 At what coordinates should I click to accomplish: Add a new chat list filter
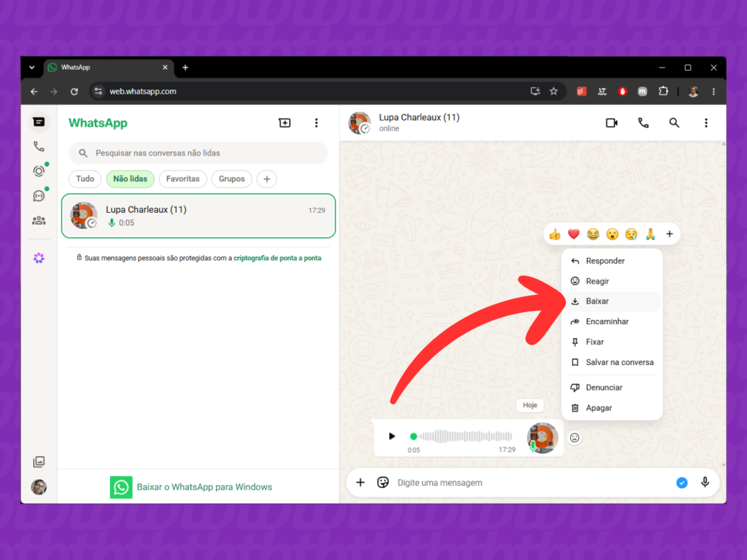tap(267, 179)
